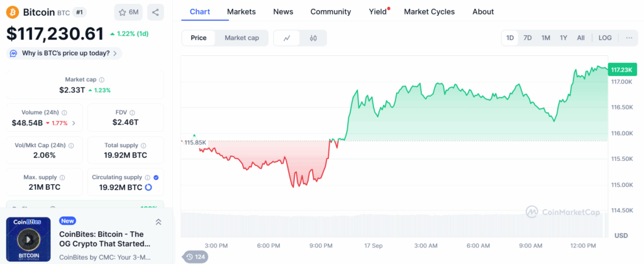644x264 pixels.
Task: Click the history counter badge showing 124
Action: pos(196,256)
